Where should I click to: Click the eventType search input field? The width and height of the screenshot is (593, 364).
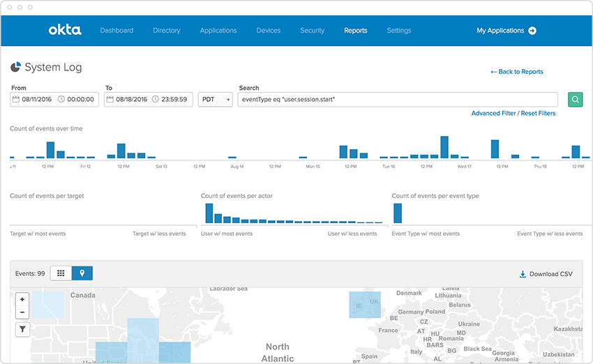pos(398,100)
